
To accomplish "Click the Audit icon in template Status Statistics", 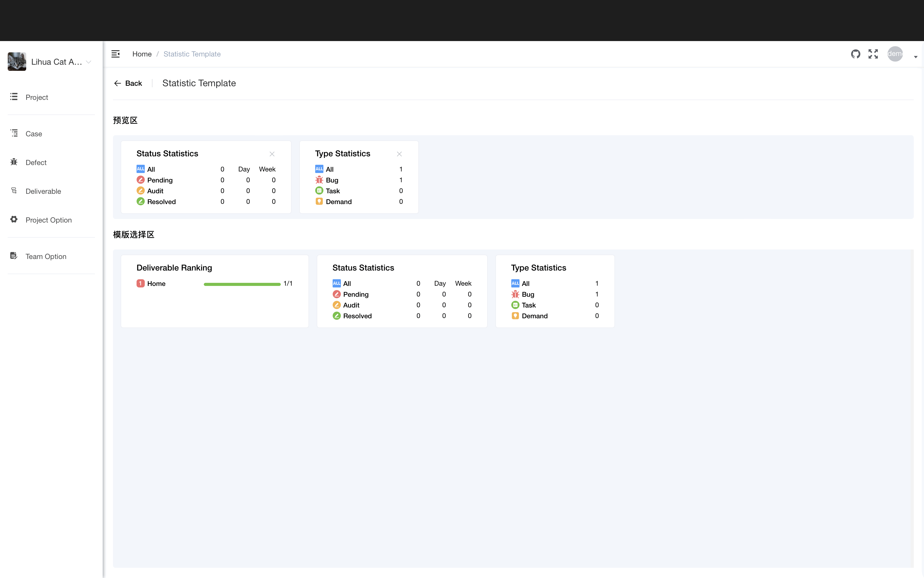I will point(336,305).
